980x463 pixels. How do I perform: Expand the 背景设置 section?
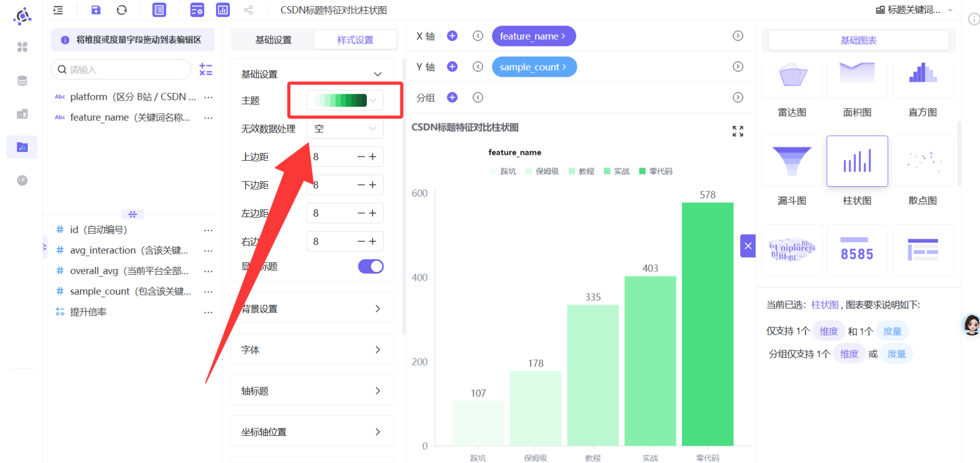pyautogui.click(x=312, y=308)
